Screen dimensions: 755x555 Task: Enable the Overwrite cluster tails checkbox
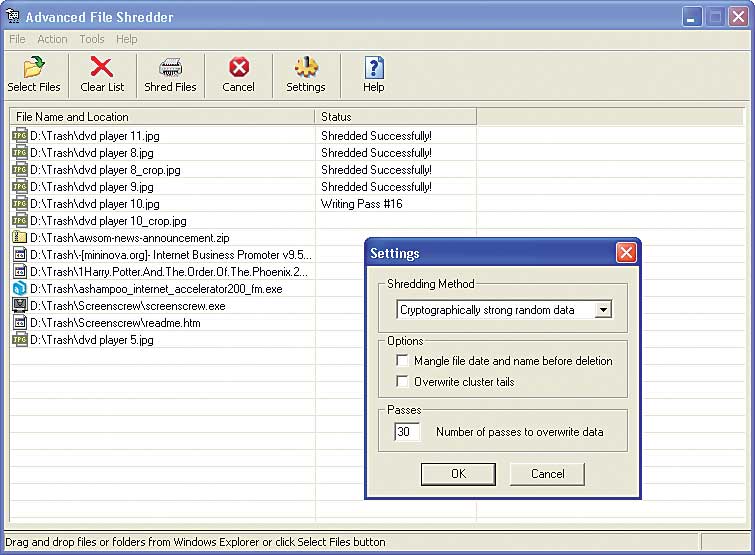(402, 381)
